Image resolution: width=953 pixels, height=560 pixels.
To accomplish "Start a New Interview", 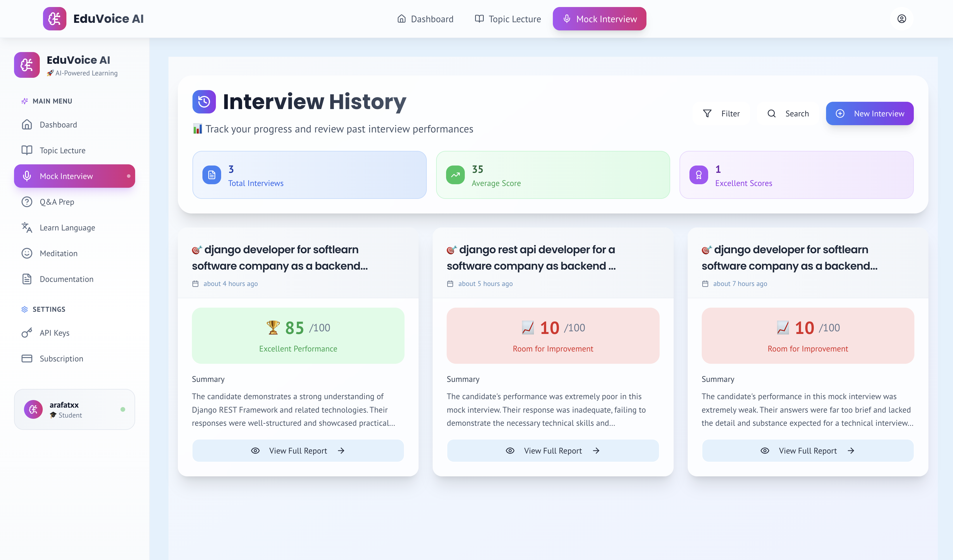I will pos(869,113).
